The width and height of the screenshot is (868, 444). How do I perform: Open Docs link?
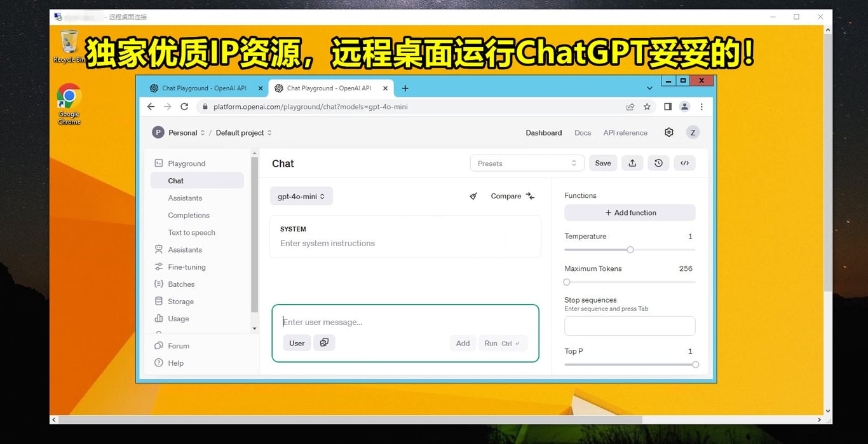[x=583, y=133]
